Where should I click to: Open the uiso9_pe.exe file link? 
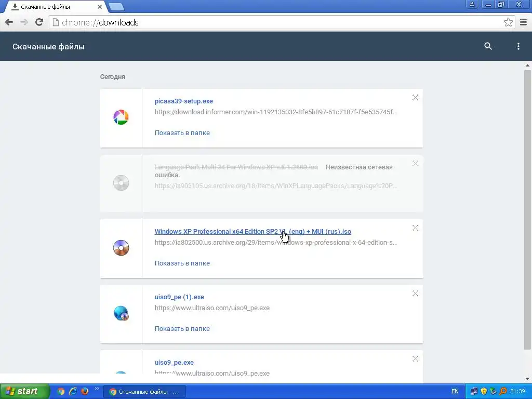(x=174, y=362)
